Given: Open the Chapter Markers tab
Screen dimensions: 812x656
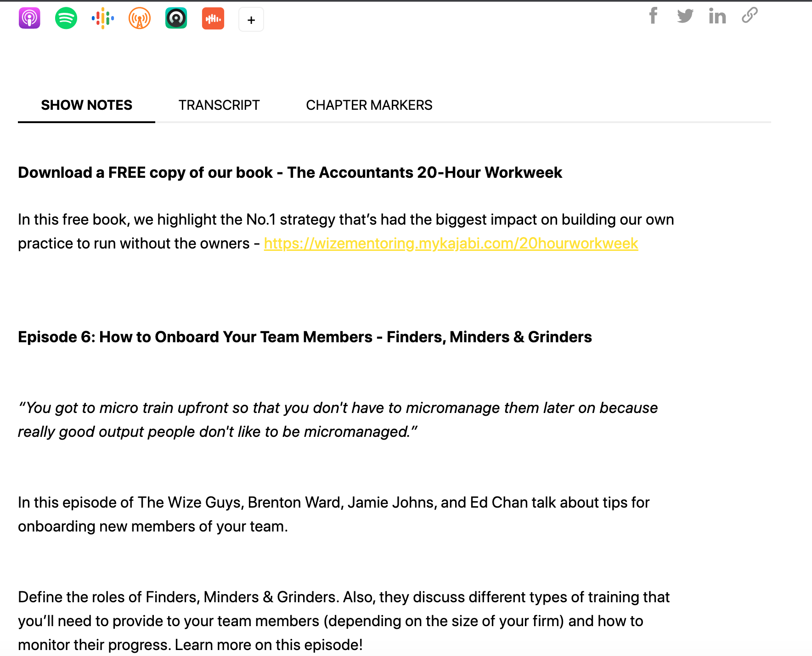Looking at the screenshot, I should tap(369, 105).
